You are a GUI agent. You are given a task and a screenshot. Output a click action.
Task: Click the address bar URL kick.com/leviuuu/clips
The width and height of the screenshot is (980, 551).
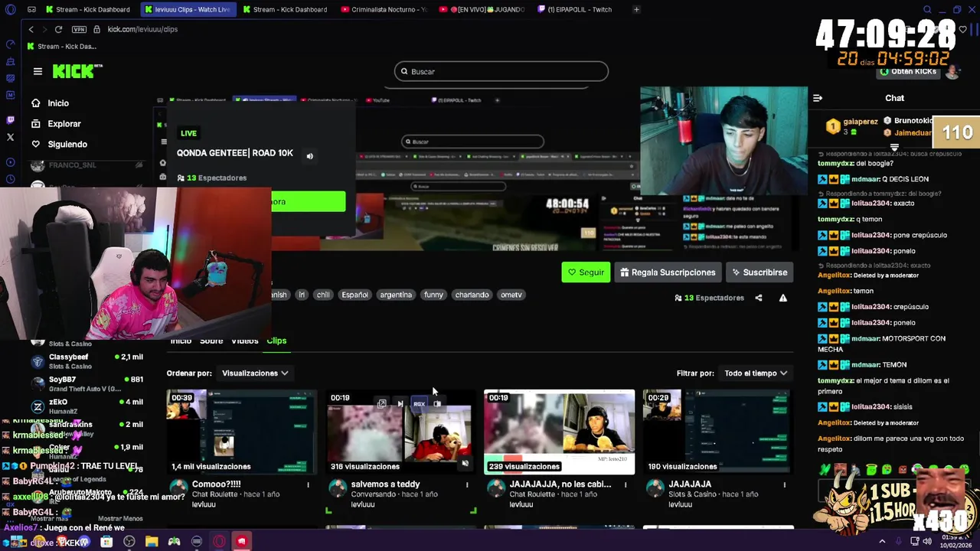tap(142, 29)
